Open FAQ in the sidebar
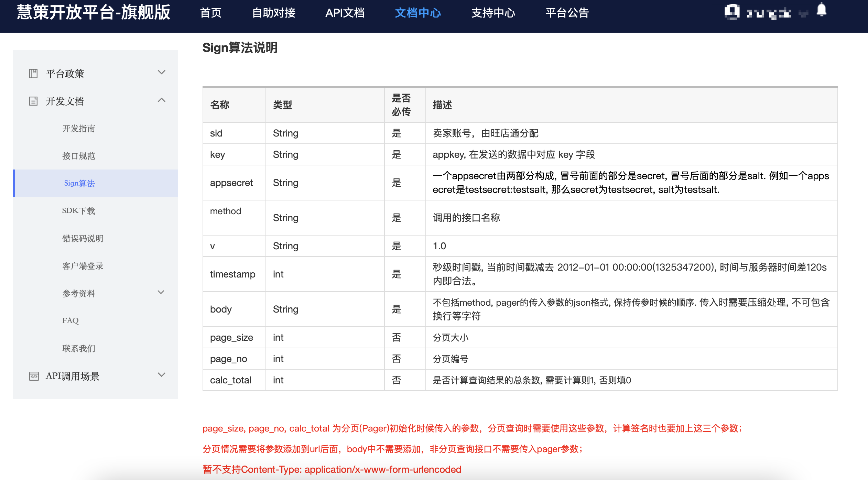Image resolution: width=868 pixels, height=480 pixels. tap(70, 320)
